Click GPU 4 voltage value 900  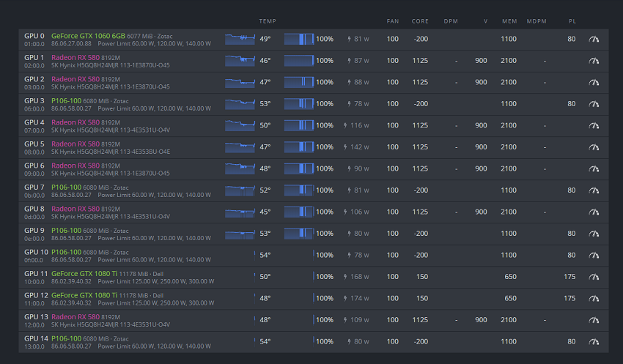pos(481,125)
